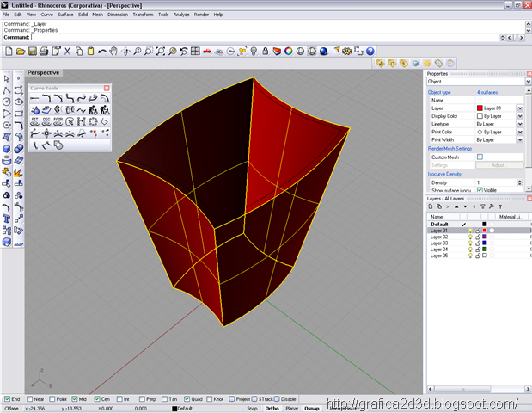Click the Zoom Extents icon
The image size is (532, 413).
[x=161, y=52]
